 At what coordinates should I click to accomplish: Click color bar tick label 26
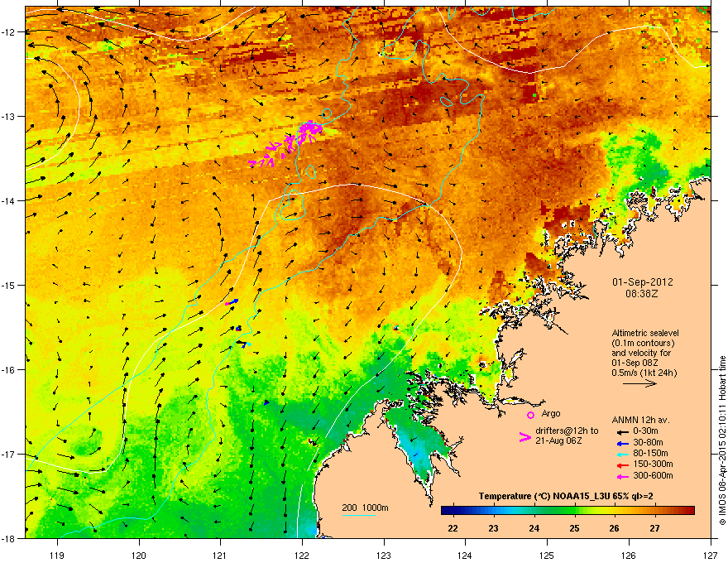(614, 528)
